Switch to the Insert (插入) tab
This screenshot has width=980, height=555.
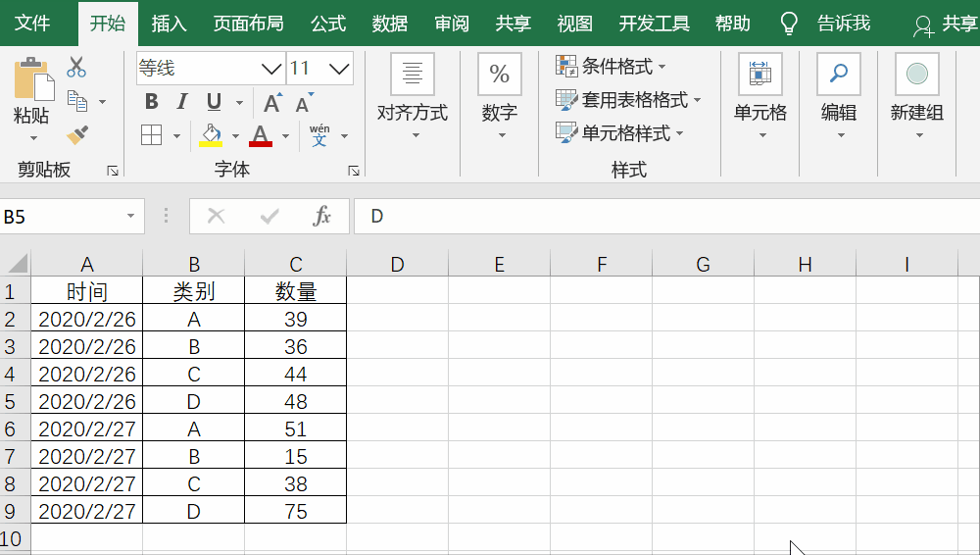pos(169,24)
